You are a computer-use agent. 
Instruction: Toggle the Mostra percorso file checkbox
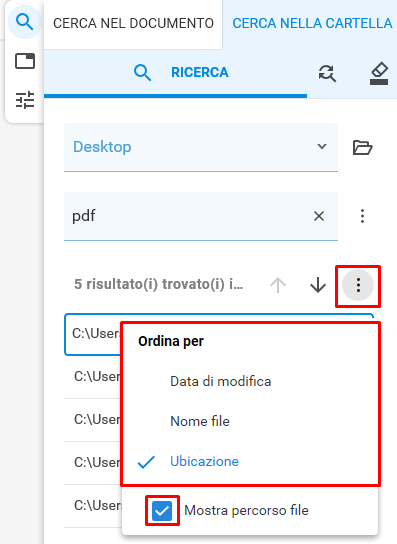click(x=162, y=511)
